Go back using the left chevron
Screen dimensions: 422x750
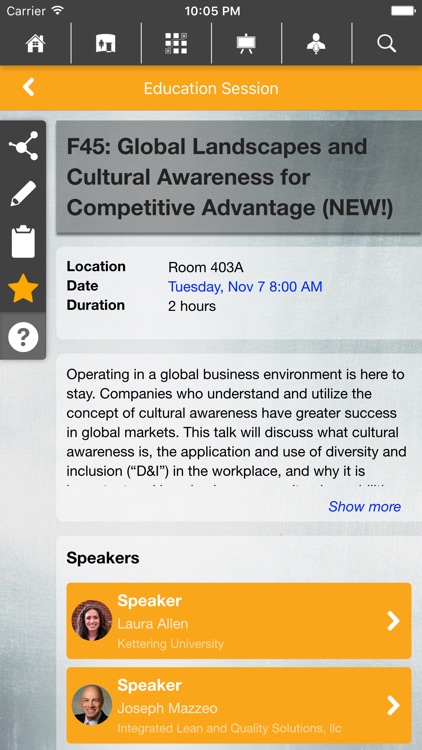[29, 87]
